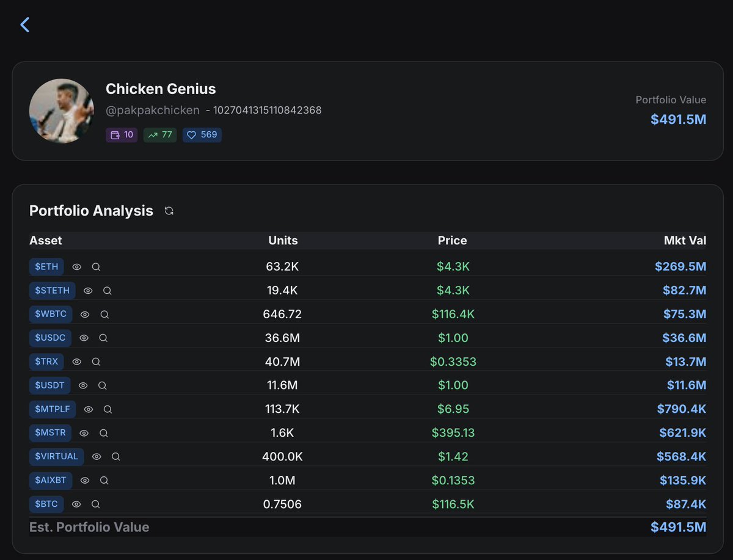
Task: Search icon next to $USDT
Action: (103, 385)
